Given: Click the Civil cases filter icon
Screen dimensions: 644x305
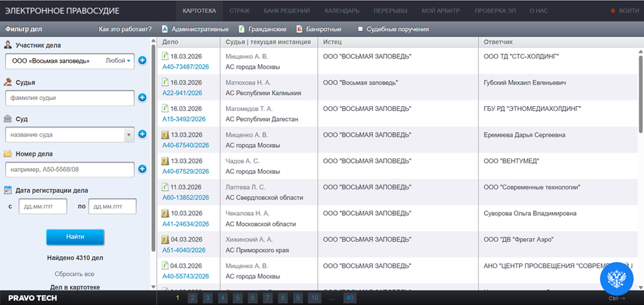Looking at the screenshot, I should (242, 29).
